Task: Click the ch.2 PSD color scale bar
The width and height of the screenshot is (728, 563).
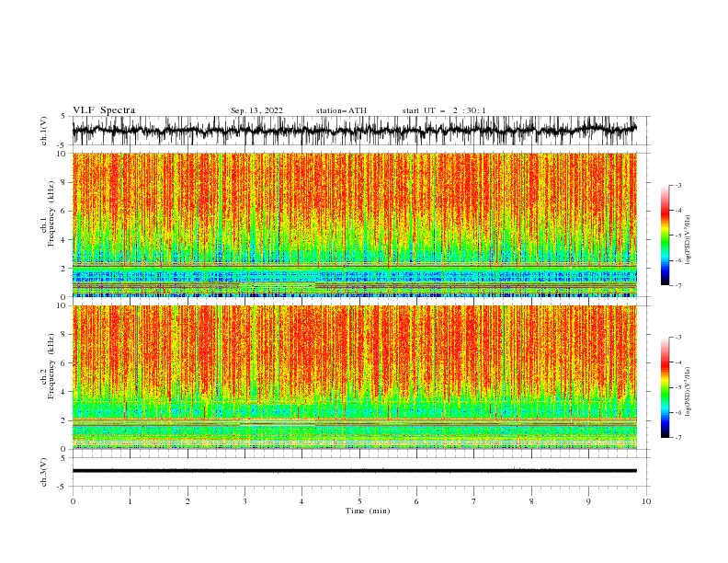Action: click(665, 387)
